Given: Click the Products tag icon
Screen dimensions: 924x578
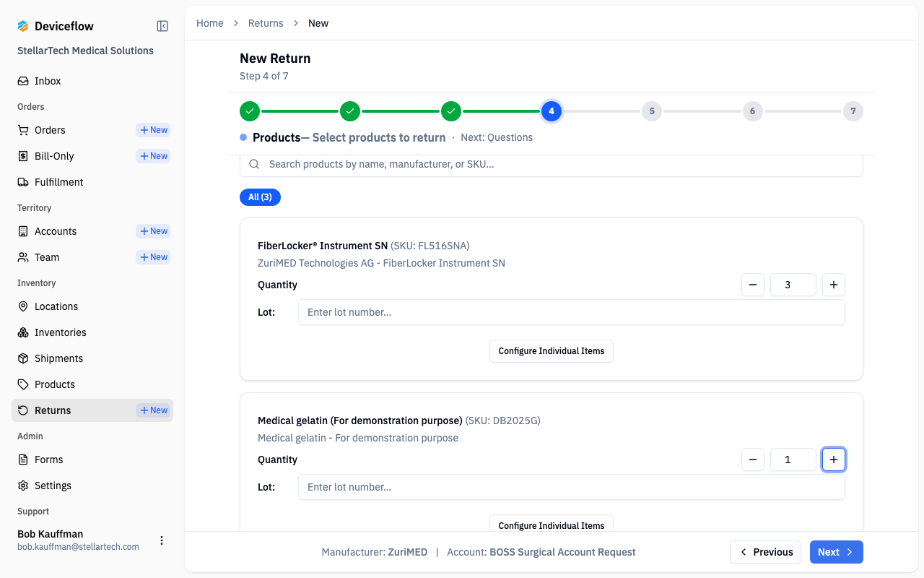Looking at the screenshot, I should click(23, 384).
